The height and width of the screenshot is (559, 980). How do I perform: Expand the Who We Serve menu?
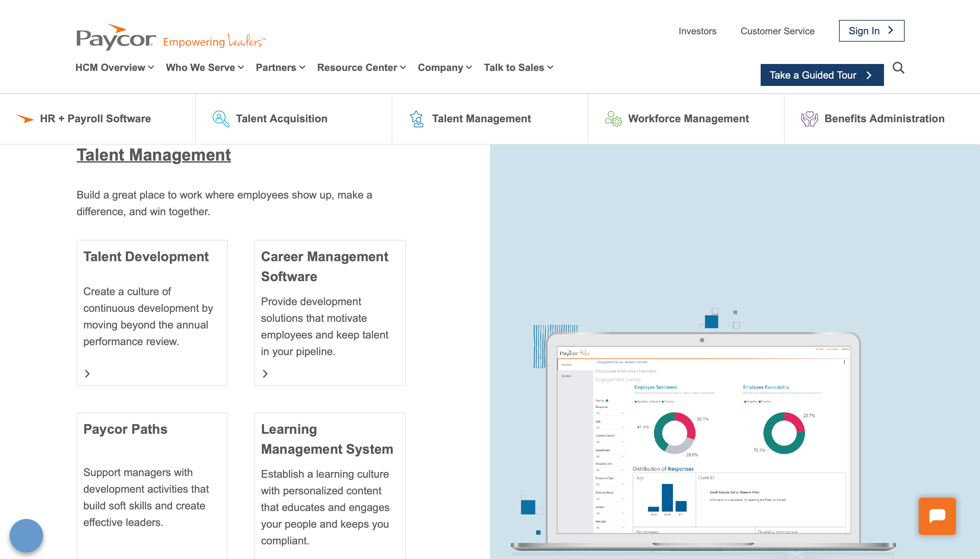click(x=205, y=68)
